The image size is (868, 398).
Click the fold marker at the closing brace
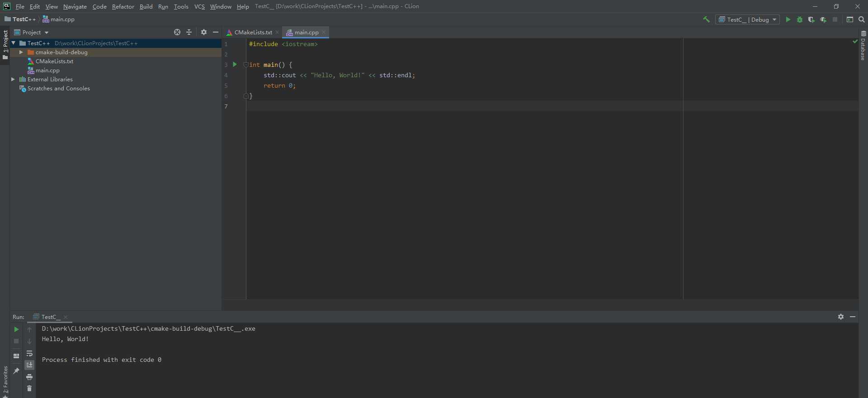(x=245, y=96)
